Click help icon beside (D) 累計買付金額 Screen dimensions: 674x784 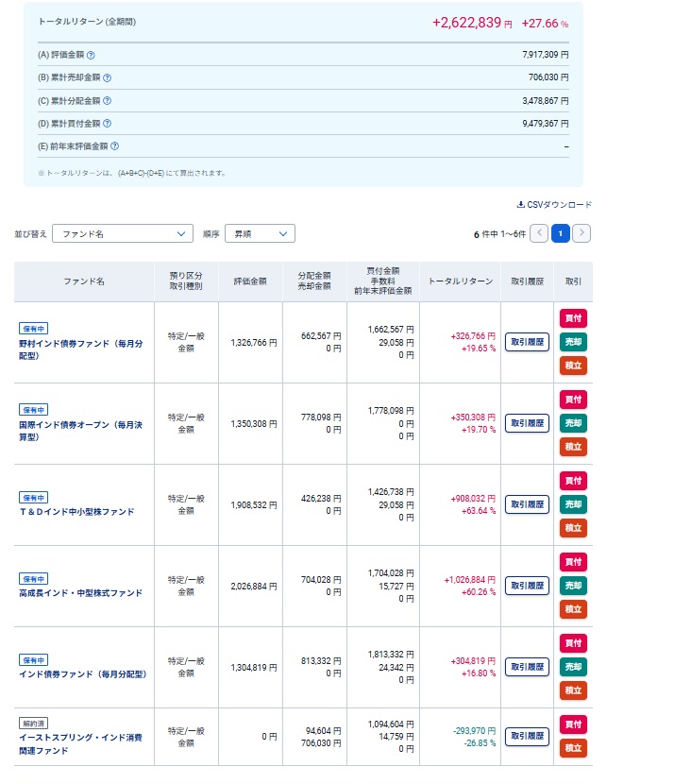tap(107, 124)
